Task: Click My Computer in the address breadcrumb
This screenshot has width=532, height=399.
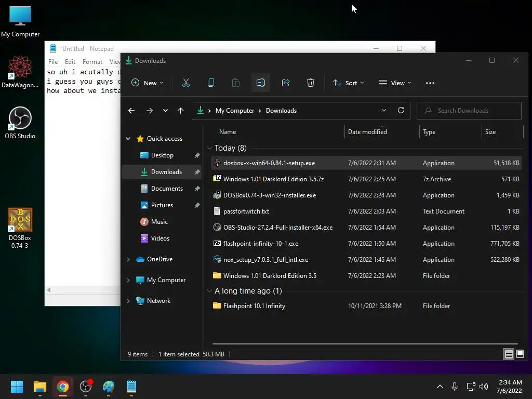Action: (x=235, y=111)
